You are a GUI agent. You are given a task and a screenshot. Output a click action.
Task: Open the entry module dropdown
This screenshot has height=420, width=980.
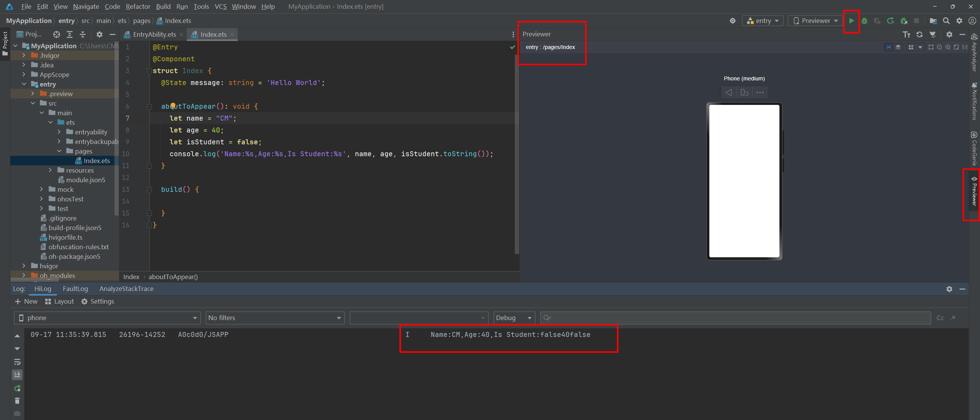pos(763,21)
